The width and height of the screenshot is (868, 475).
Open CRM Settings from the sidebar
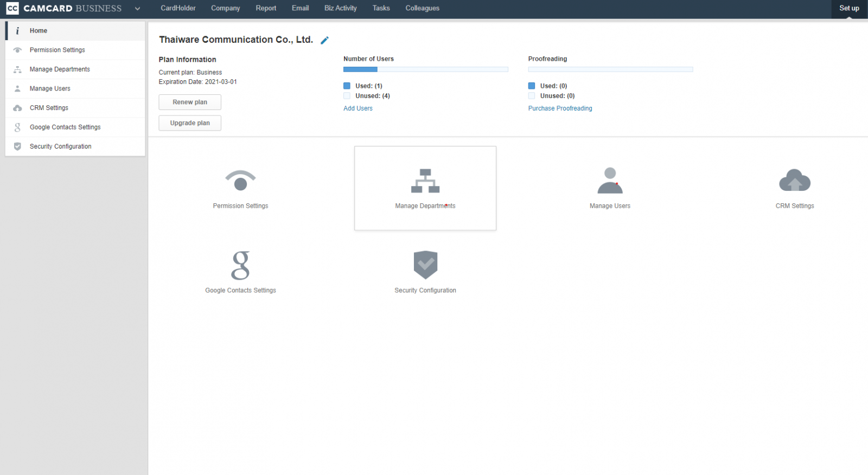coord(75,108)
